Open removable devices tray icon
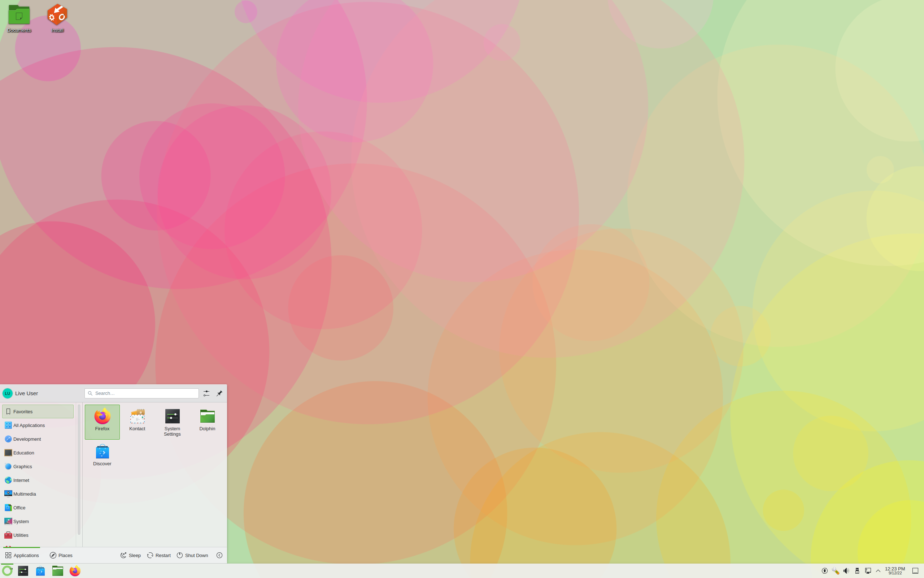The width and height of the screenshot is (924, 578). pos(857,571)
